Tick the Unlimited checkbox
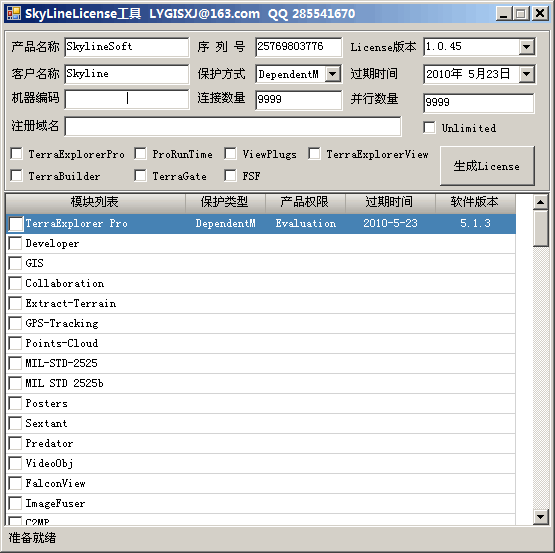Image resolution: width=555 pixels, height=553 pixels. tap(429, 127)
